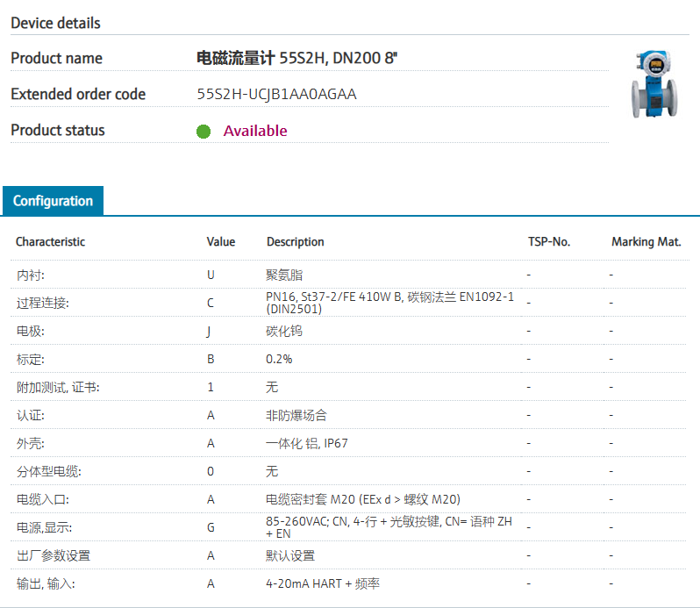Select the 85-260VAC power supply description
The image size is (700, 608).
click(x=389, y=527)
